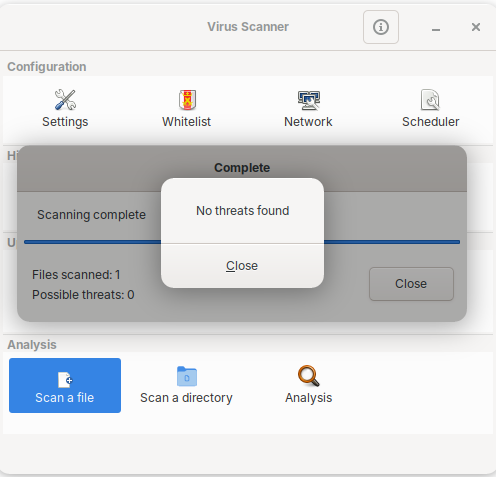496x477 pixels.
Task: Select the Scan a directory folder icon
Action: [187, 376]
